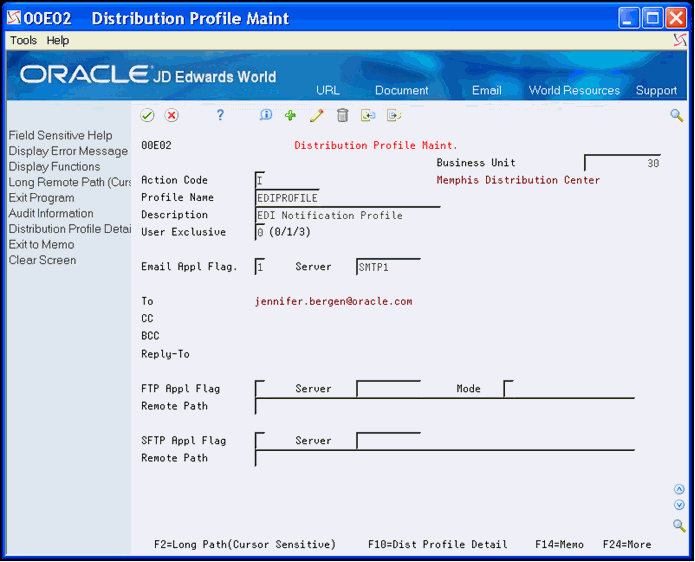Open the Help menu
This screenshot has height=562, width=695.
pyautogui.click(x=58, y=40)
